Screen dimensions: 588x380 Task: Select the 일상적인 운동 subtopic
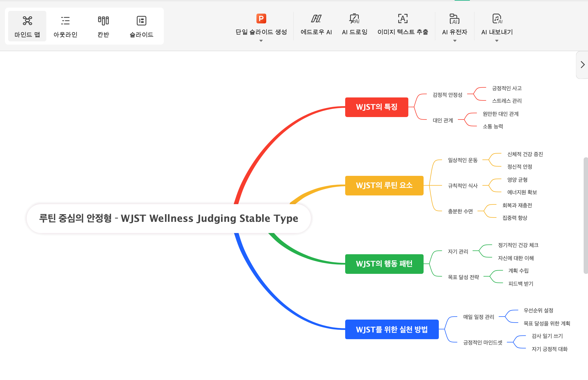click(463, 160)
